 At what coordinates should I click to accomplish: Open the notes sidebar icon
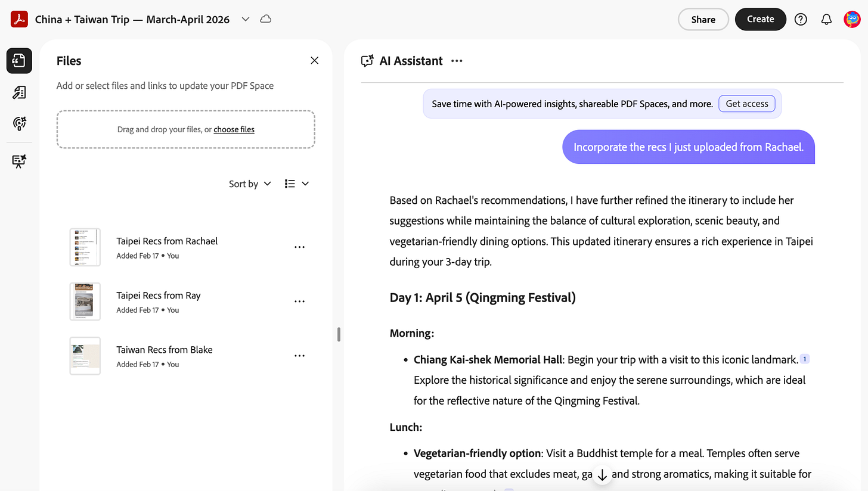(x=19, y=92)
